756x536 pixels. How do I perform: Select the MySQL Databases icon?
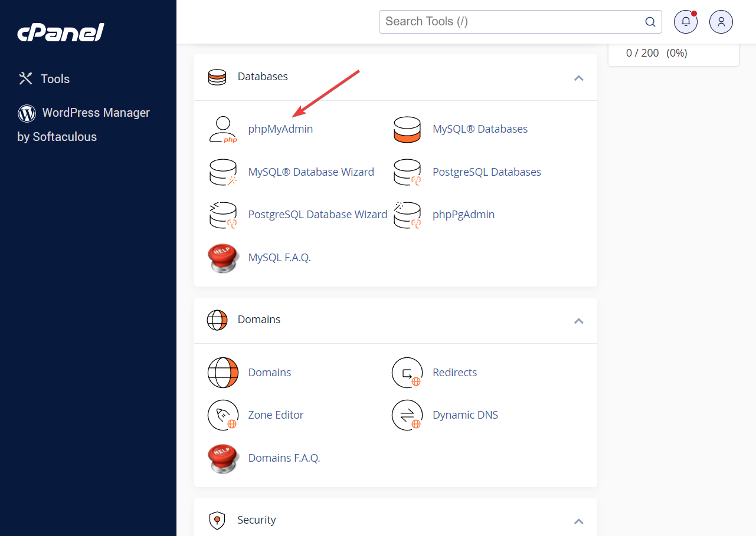[407, 129]
